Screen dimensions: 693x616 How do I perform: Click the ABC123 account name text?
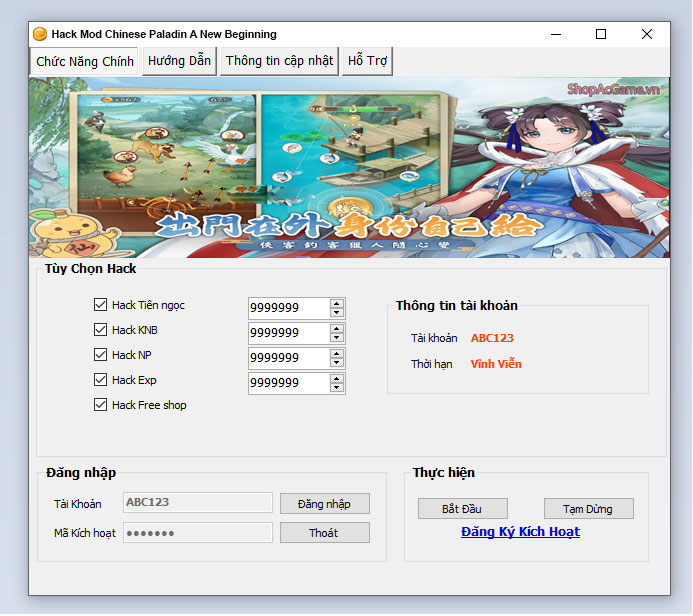pyautogui.click(x=492, y=338)
